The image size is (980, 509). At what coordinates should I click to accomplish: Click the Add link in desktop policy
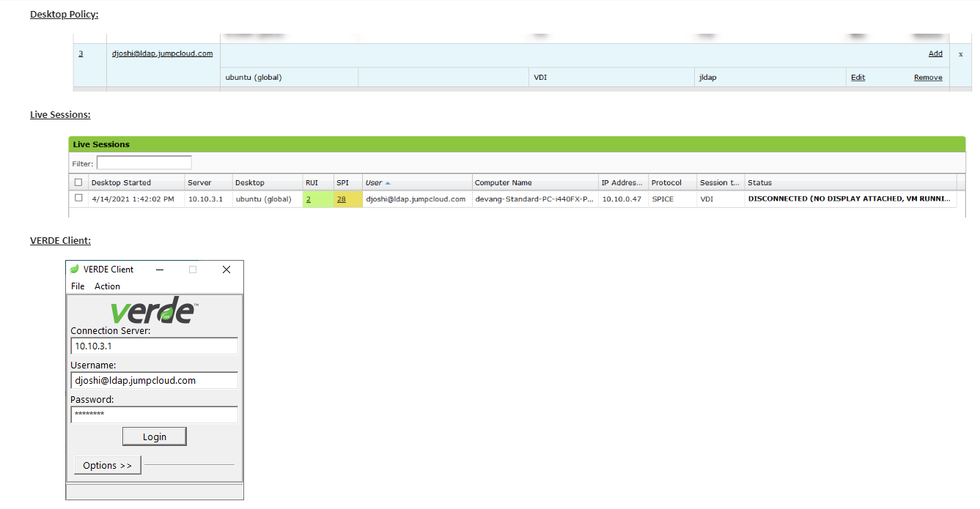[x=935, y=53]
